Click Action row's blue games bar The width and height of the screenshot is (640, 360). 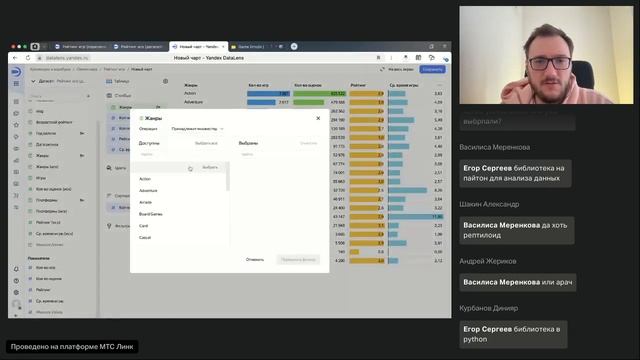pos(268,93)
